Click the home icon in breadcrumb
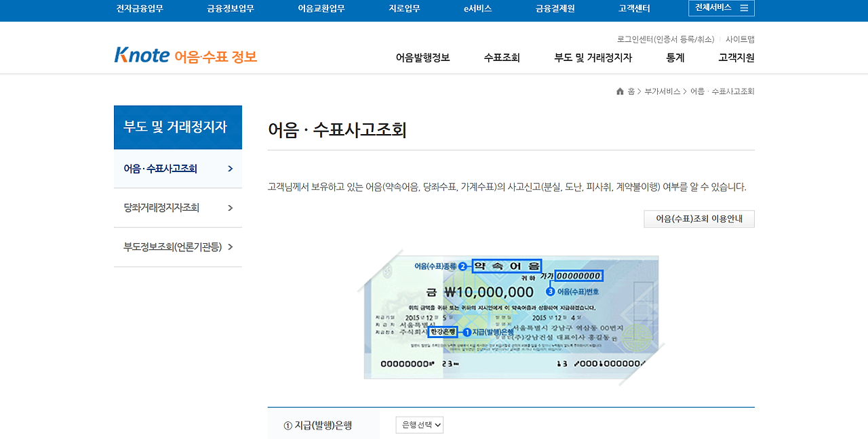868x439 pixels. point(620,91)
